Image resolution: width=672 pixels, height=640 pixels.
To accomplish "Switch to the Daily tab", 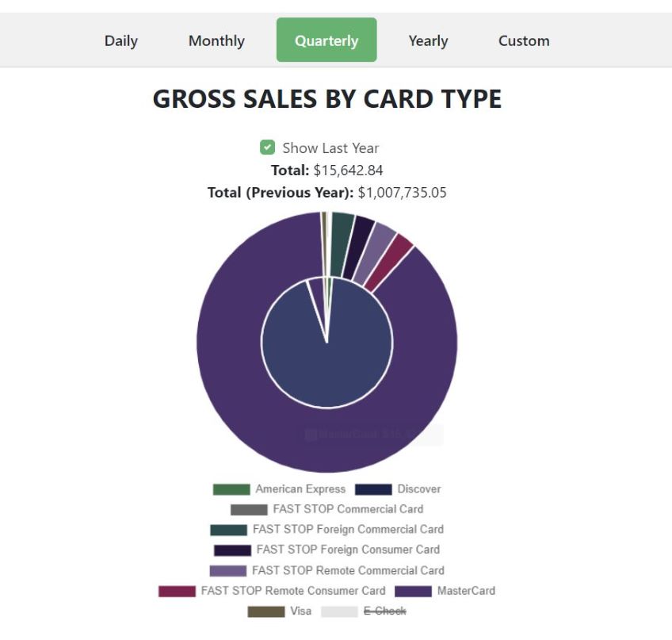I will 121,40.
